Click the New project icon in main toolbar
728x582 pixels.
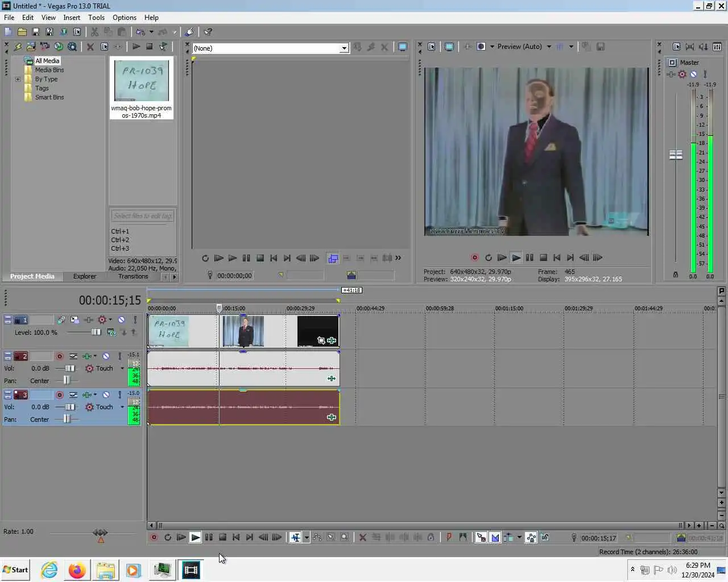pos(8,32)
